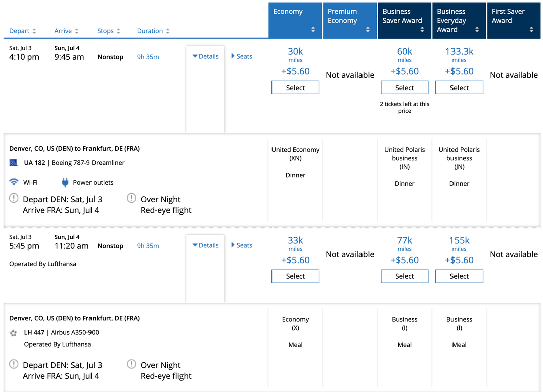Click the red-eye warning icon for UA 182

[131, 198]
